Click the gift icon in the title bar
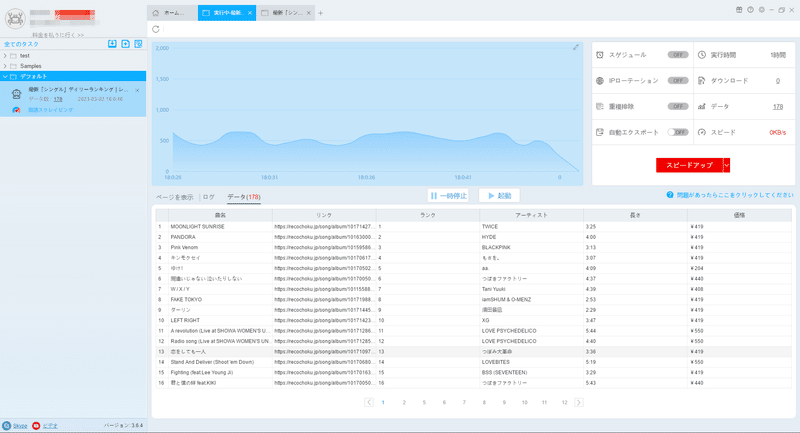Image resolution: width=800 pixels, height=433 pixels. tap(739, 10)
